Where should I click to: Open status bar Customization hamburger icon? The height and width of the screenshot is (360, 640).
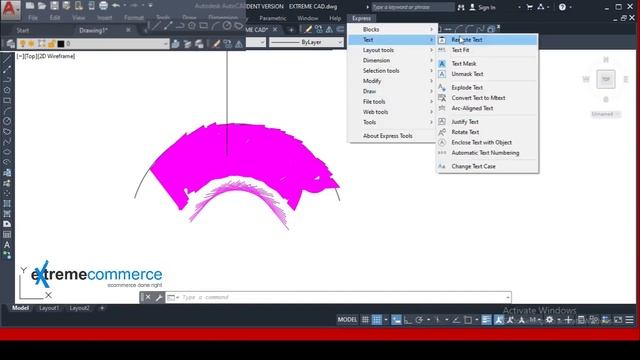pos(629,320)
